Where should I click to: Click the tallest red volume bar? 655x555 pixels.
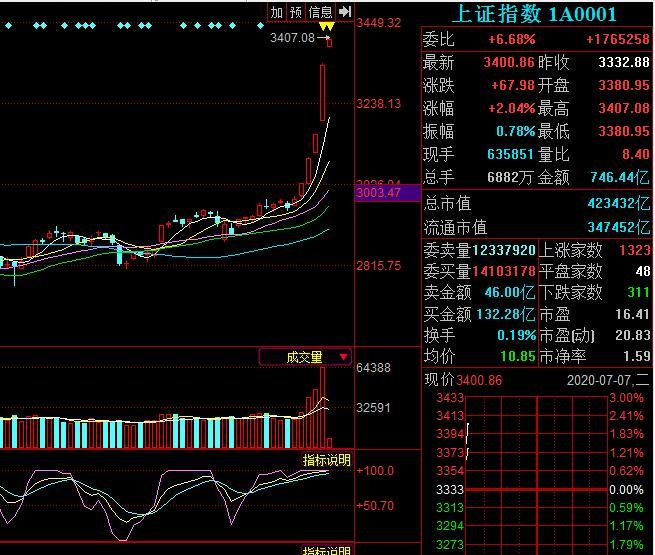coord(322,408)
